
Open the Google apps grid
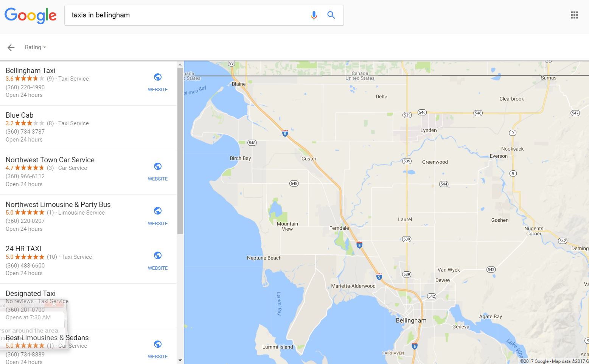click(574, 15)
